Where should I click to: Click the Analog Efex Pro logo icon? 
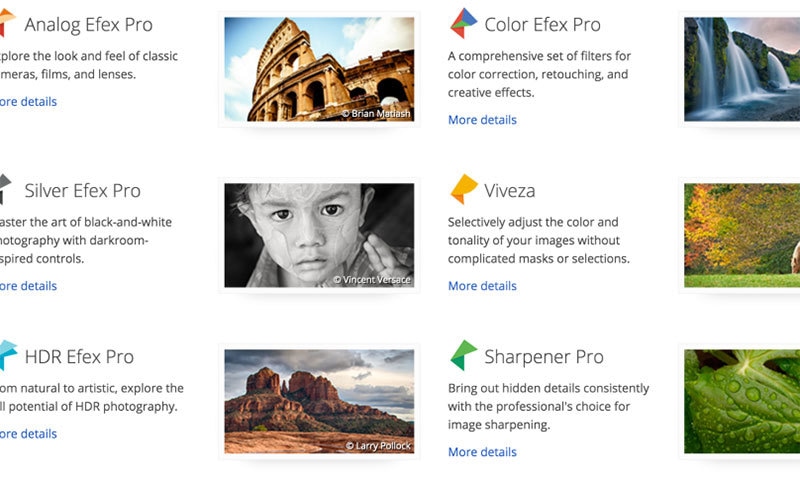point(6,22)
